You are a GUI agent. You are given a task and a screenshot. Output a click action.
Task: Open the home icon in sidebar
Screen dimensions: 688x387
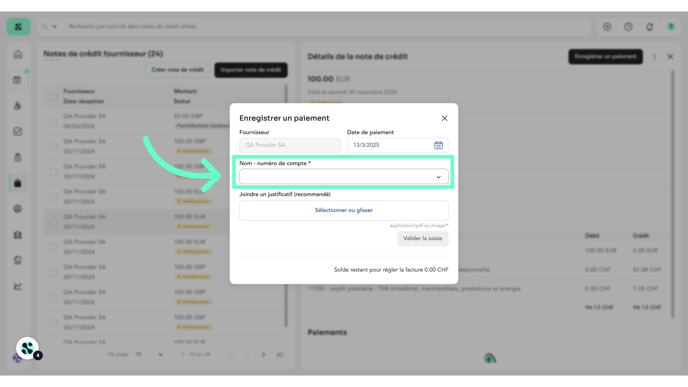point(18,54)
